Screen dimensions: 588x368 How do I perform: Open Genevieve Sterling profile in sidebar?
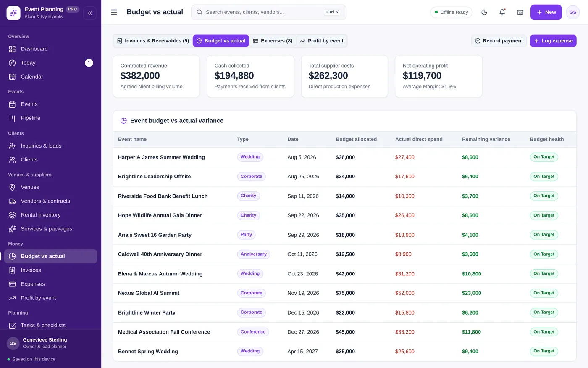click(x=50, y=343)
